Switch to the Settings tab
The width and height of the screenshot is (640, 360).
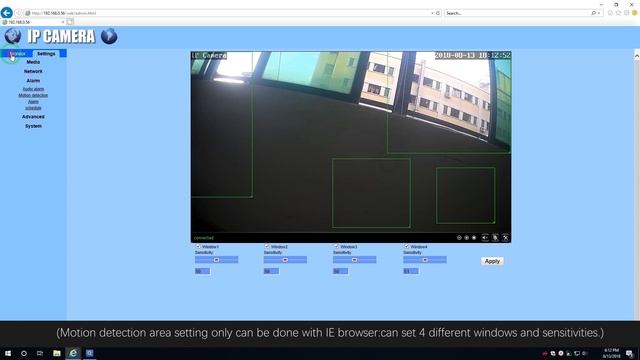tap(46, 53)
